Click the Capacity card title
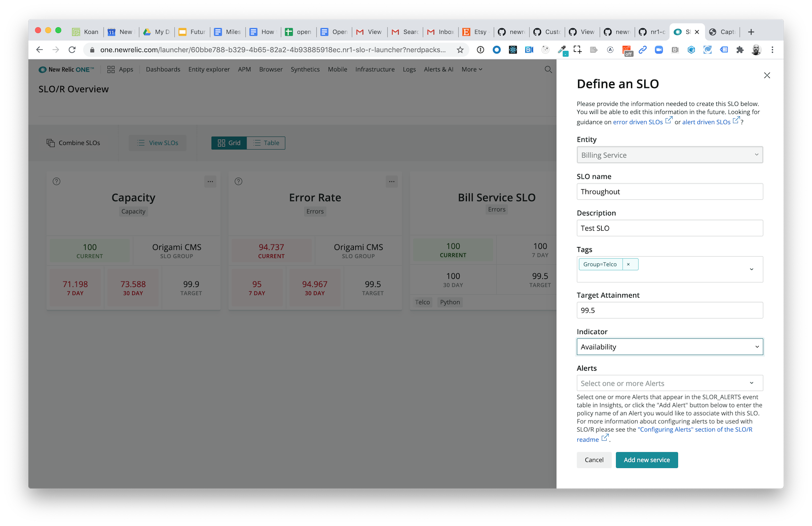Viewport: 812px width, 526px height. [x=133, y=198]
